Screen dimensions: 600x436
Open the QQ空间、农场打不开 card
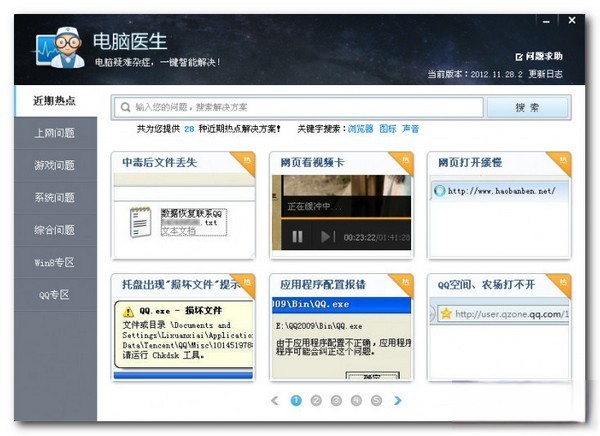point(499,327)
